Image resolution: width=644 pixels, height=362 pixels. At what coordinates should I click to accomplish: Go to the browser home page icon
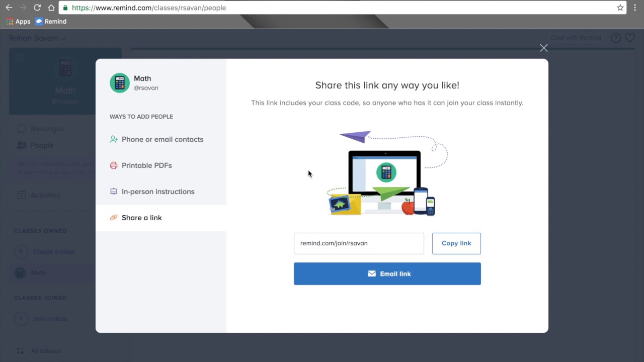click(51, 8)
